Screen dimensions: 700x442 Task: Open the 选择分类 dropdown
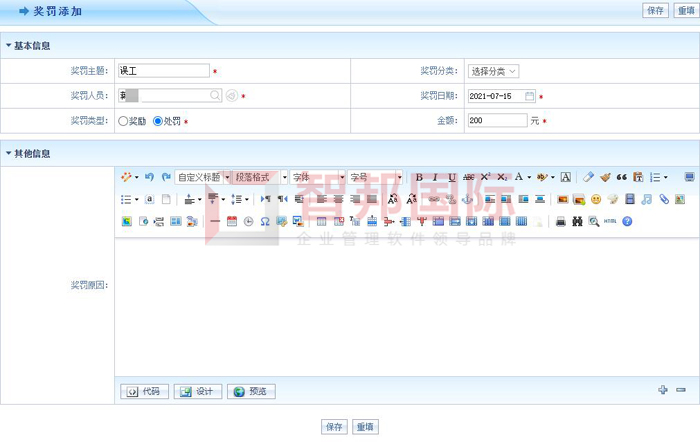point(493,71)
